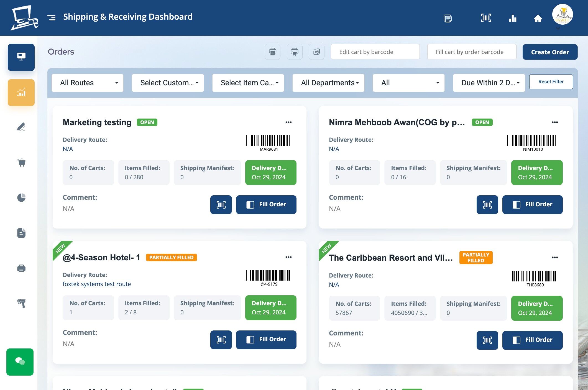Open the green chat support icon
The width and height of the screenshot is (588, 390).
tap(20, 361)
